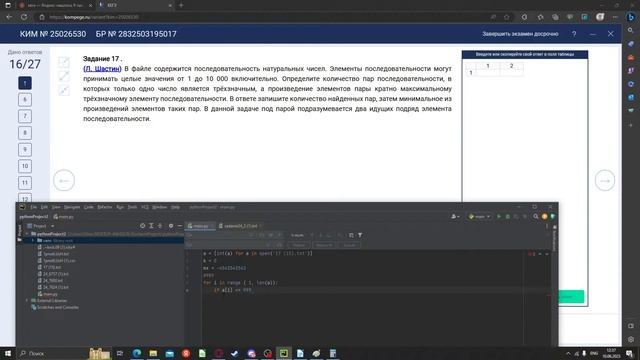Open a new browser tab
This screenshot has height=360, width=640.
pyautogui.click(x=181, y=5)
